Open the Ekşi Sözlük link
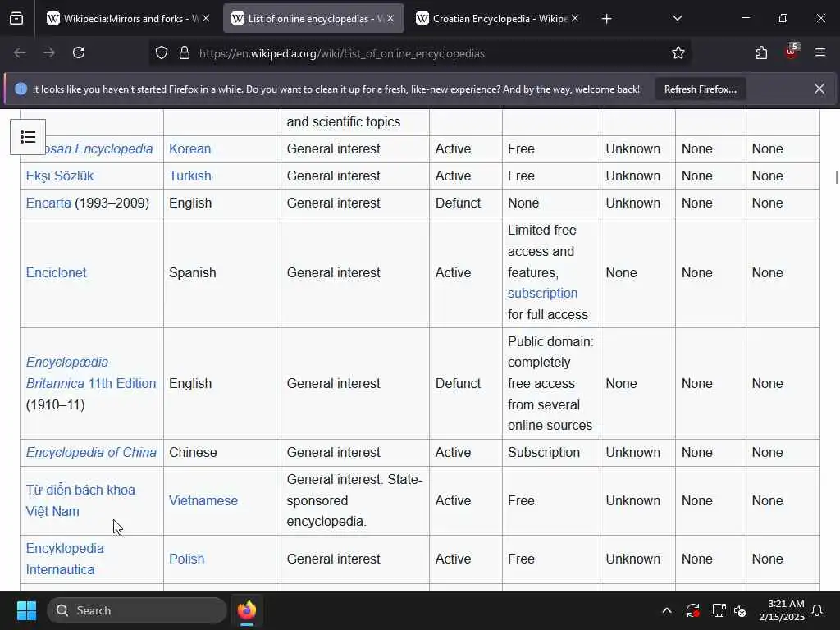The width and height of the screenshot is (840, 630). coord(59,176)
